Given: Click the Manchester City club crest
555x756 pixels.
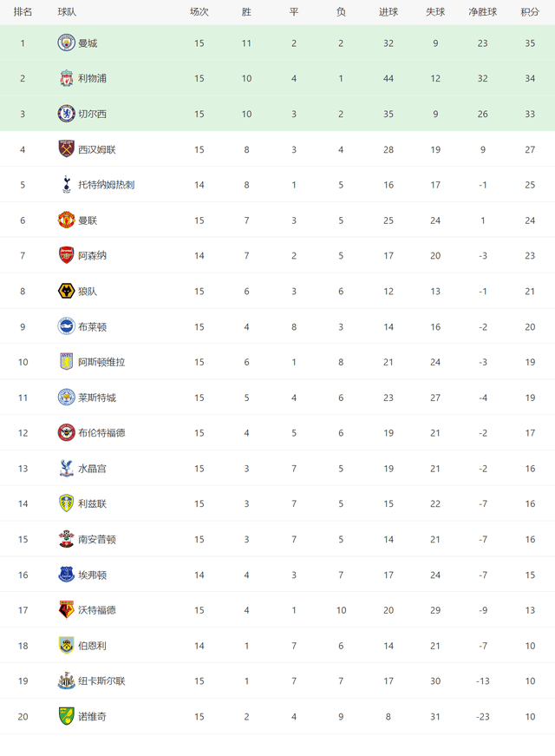Looking at the screenshot, I should 67,43.
